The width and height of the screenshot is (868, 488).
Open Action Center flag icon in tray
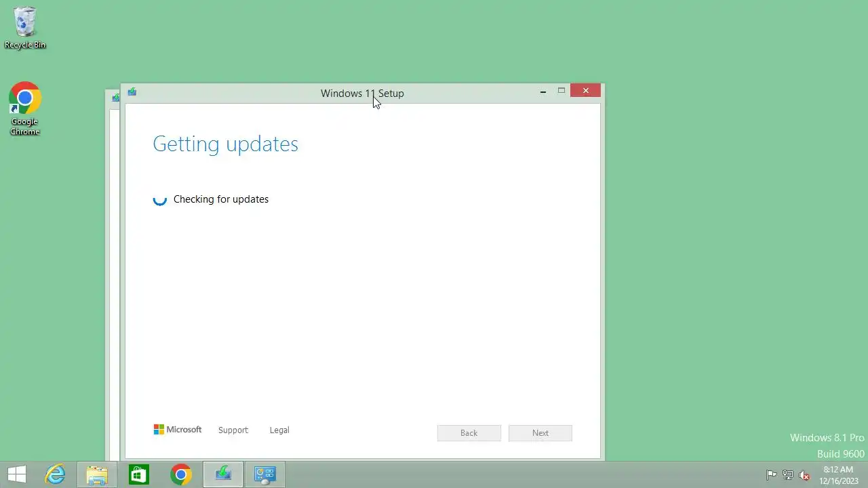point(771,475)
